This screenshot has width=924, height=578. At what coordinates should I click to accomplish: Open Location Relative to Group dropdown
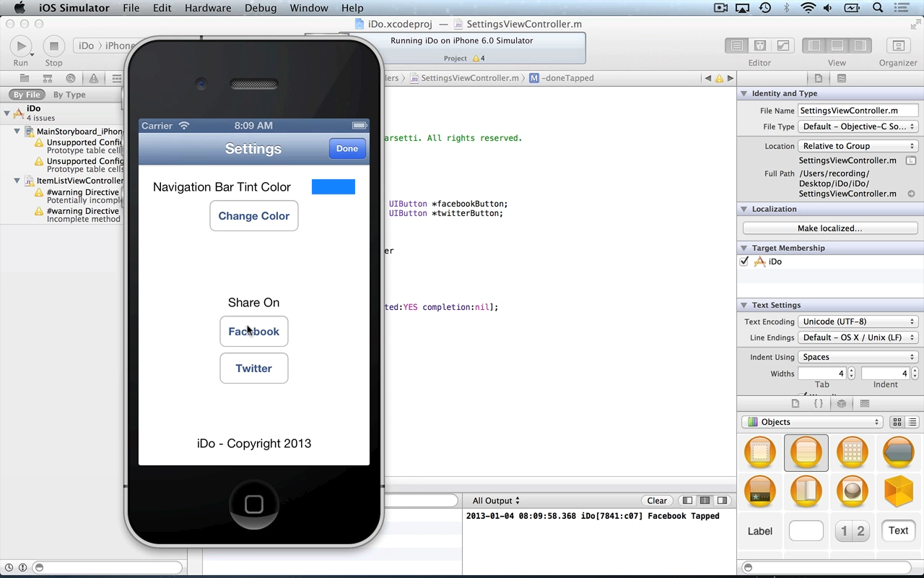click(x=858, y=146)
